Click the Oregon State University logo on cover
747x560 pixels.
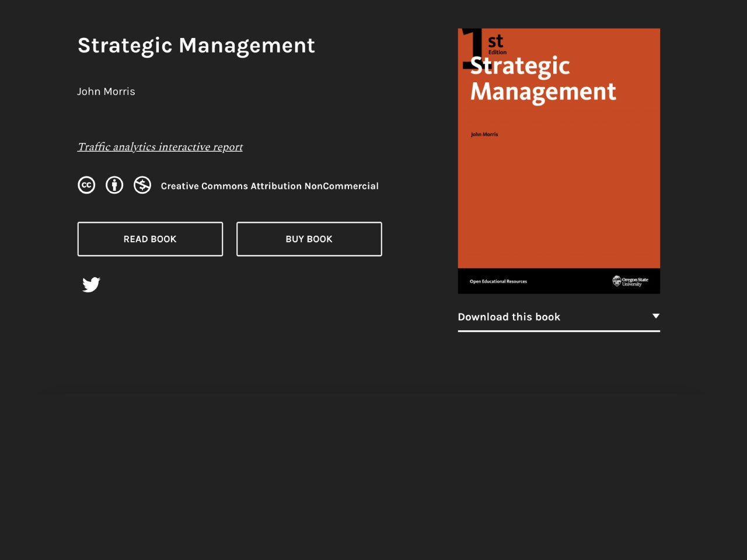coord(630,281)
